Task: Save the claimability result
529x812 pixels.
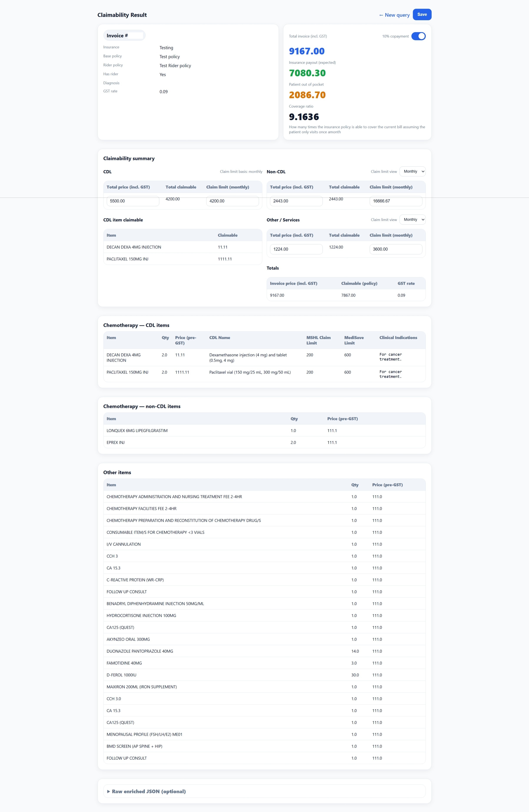Action: 422,14
